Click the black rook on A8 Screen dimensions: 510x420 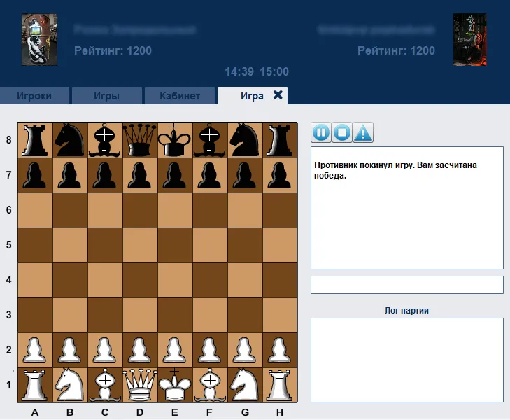tap(35, 140)
